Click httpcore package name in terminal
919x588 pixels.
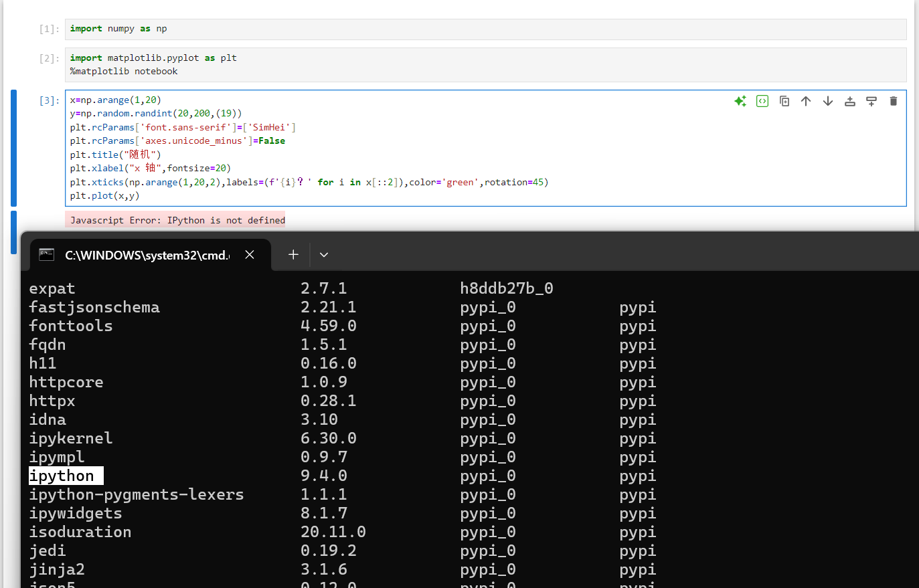(x=66, y=382)
